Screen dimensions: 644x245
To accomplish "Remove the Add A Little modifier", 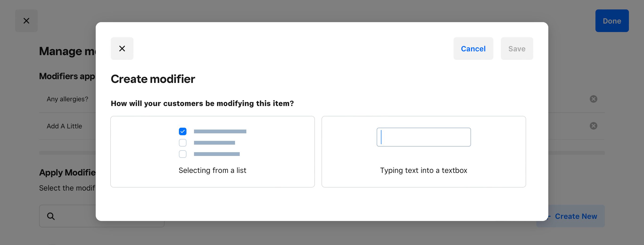I will (593, 126).
